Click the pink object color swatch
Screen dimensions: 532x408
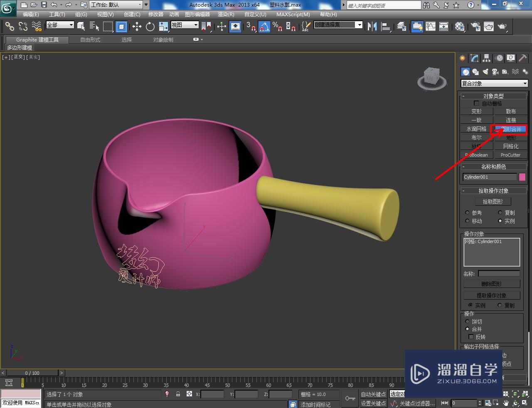tap(522, 177)
